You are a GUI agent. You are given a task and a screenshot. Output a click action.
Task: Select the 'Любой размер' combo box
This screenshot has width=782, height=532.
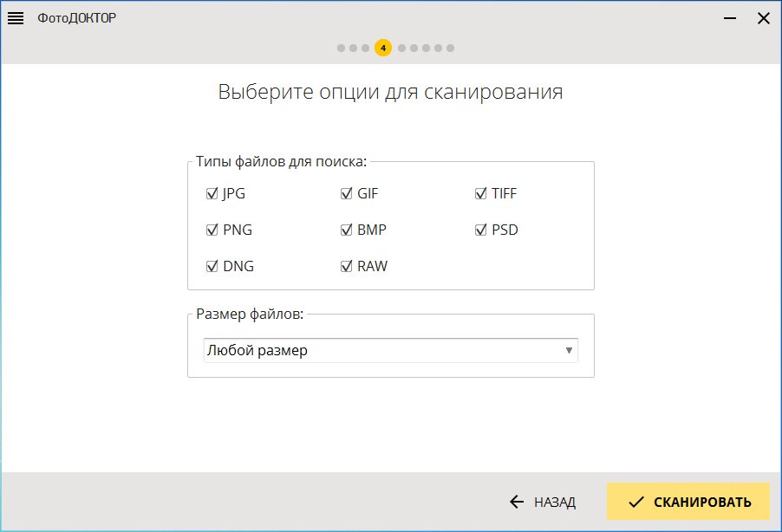[381, 351]
